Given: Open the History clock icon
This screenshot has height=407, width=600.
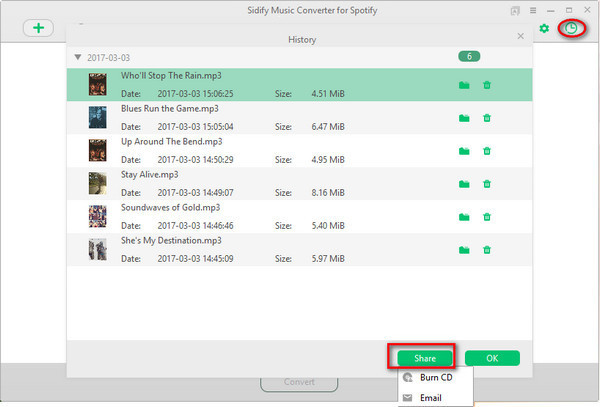Looking at the screenshot, I should (x=571, y=28).
